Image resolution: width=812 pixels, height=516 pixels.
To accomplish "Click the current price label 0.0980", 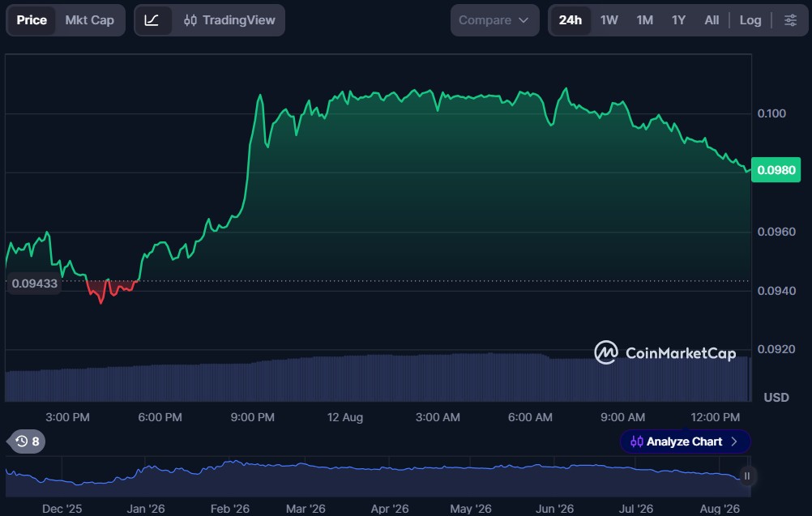I will click(776, 170).
